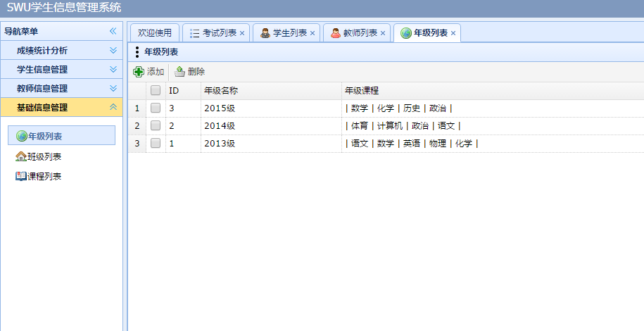Viewport: 644px width, 331px height.
Task: Open 年级列表 in the sidebar
Action: [x=62, y=135]
